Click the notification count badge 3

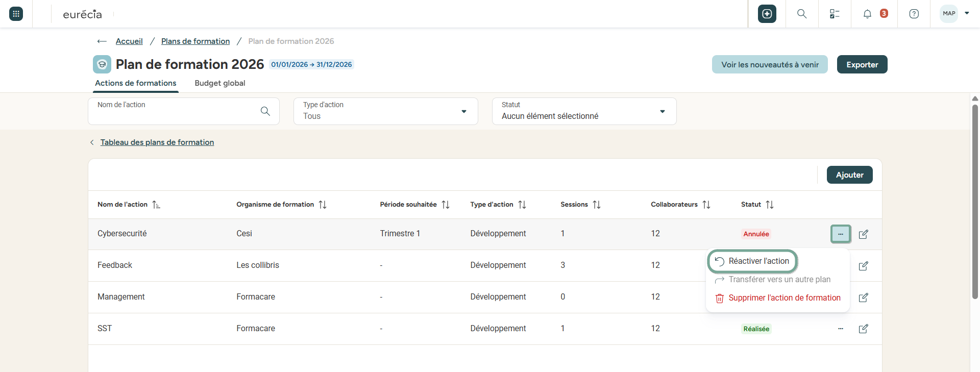[884, 13]
